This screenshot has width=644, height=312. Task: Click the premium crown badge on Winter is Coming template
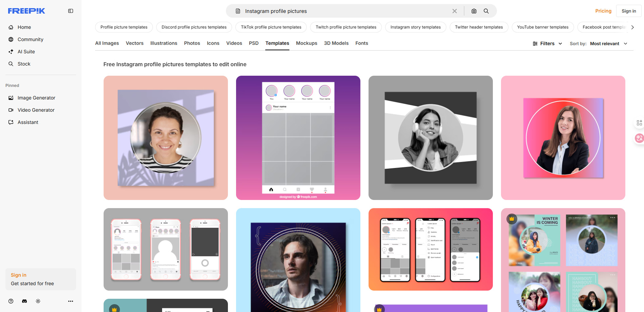click(x=512, y=219)
